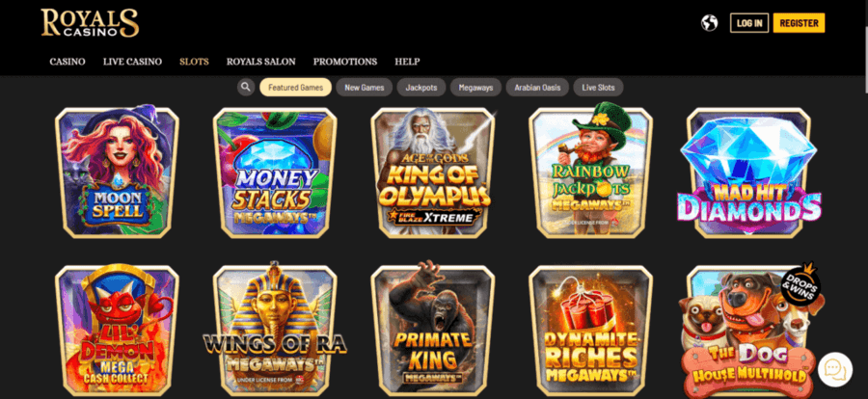Launch Money Stacks Megaways game

click(x=275, y=173)
